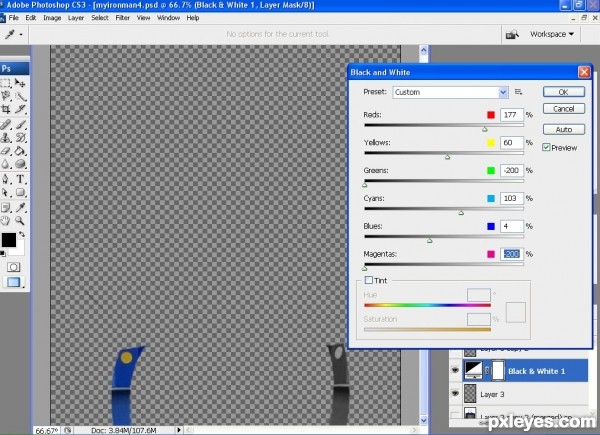Screen dimensions: 600x435
Task: Select the Sponge tool
Action: tap(20, 164)
